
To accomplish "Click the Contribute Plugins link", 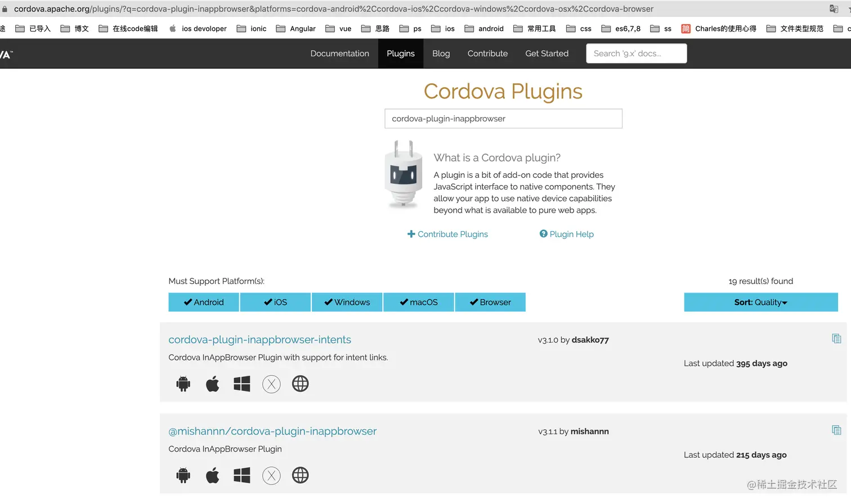I will (447, 234).
